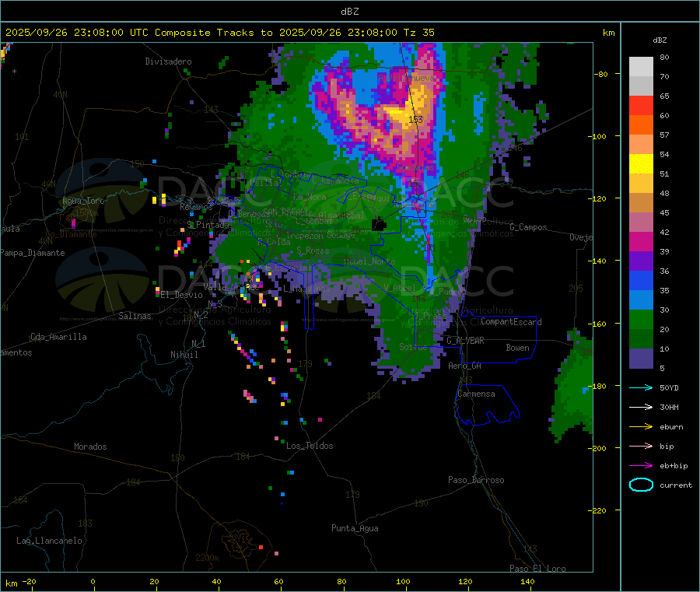Screen dimensions: 700x592
Task: Click the 'Lag.Llancanelo' map label
Action: pyautogui.click(x=49, y=541)
